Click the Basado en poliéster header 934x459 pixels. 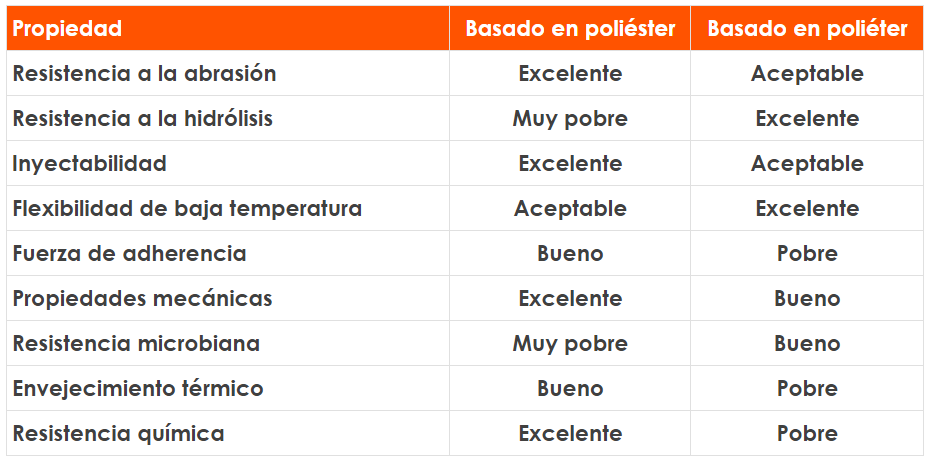[570, 29]
